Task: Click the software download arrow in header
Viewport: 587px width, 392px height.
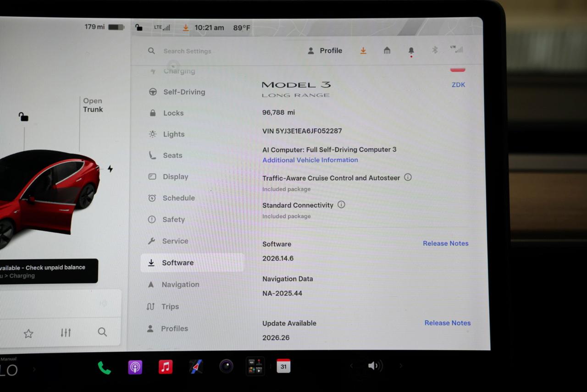Action: [x=363, y=50]
